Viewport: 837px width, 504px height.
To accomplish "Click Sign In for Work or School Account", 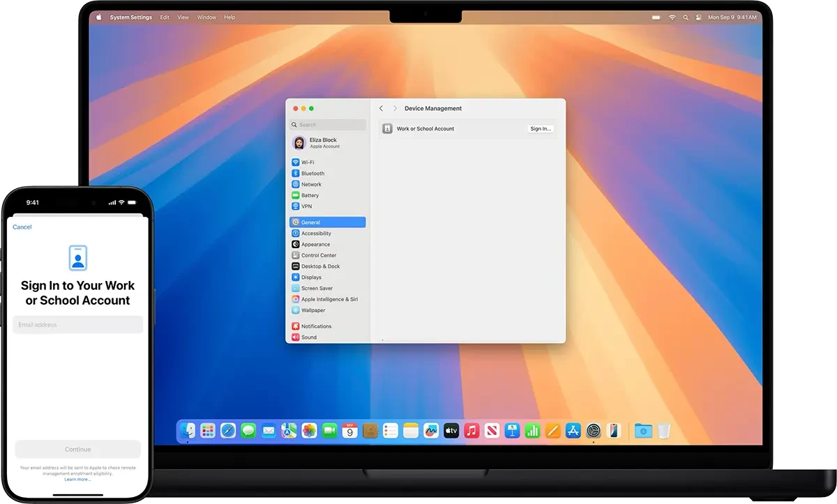I will pyautogui.click(x=541, y=129).
